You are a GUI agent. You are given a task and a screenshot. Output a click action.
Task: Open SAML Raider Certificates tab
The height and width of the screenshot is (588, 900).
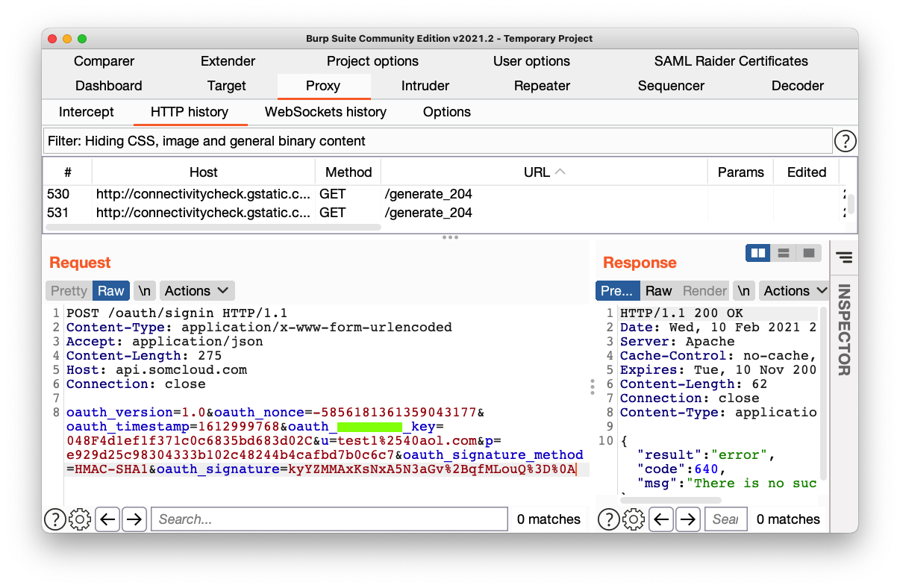pyautogui.click(x=731, y=61)
